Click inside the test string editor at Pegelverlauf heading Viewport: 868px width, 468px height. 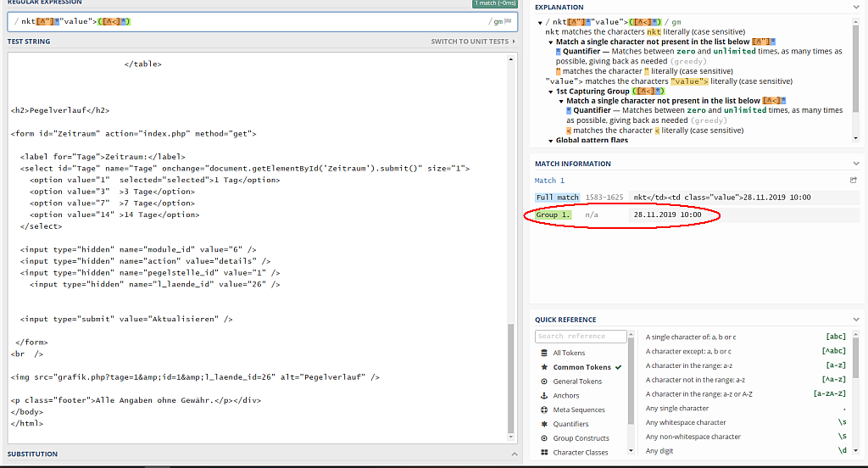tap(60, 110)
